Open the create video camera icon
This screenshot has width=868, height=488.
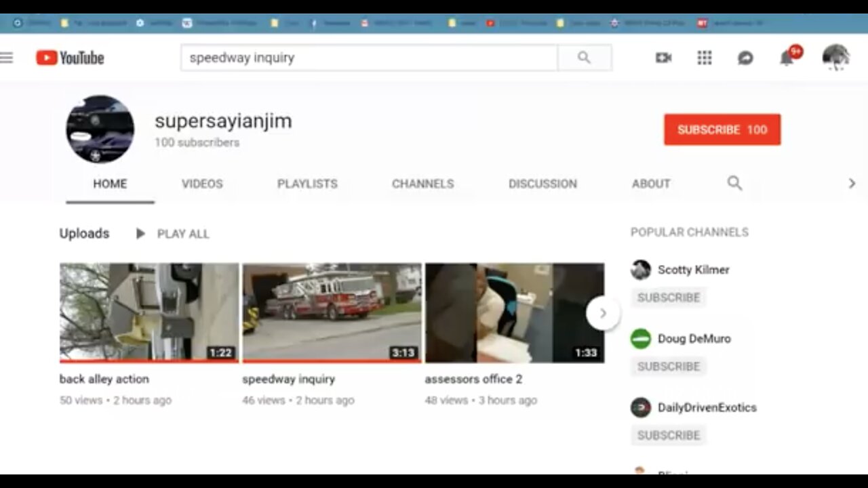click(663, 58)
